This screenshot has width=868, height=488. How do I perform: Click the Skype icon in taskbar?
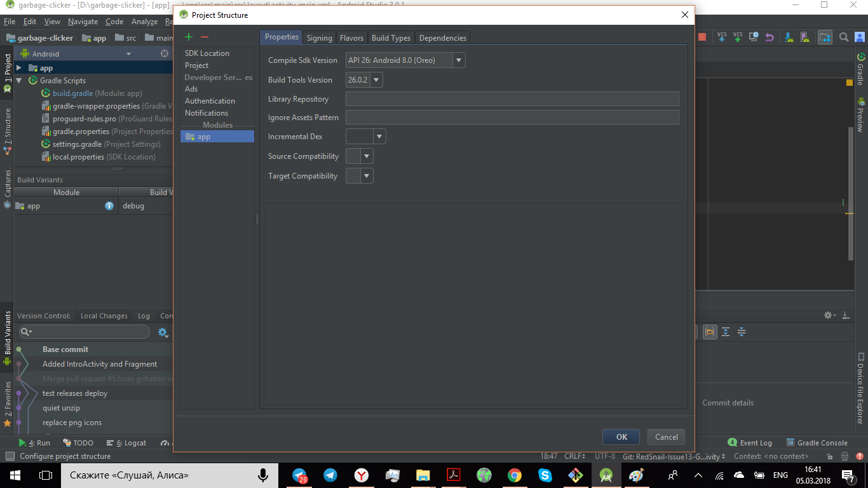tap(545, 475)
